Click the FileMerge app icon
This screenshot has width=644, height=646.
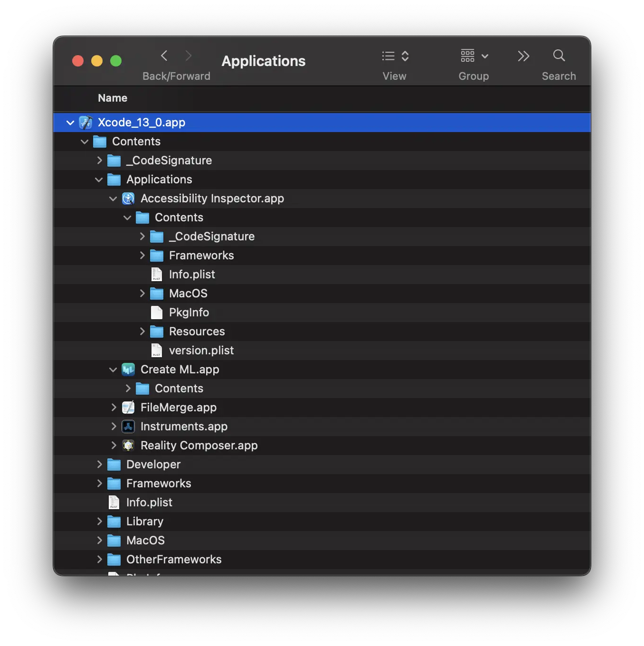tap(128, 408)
